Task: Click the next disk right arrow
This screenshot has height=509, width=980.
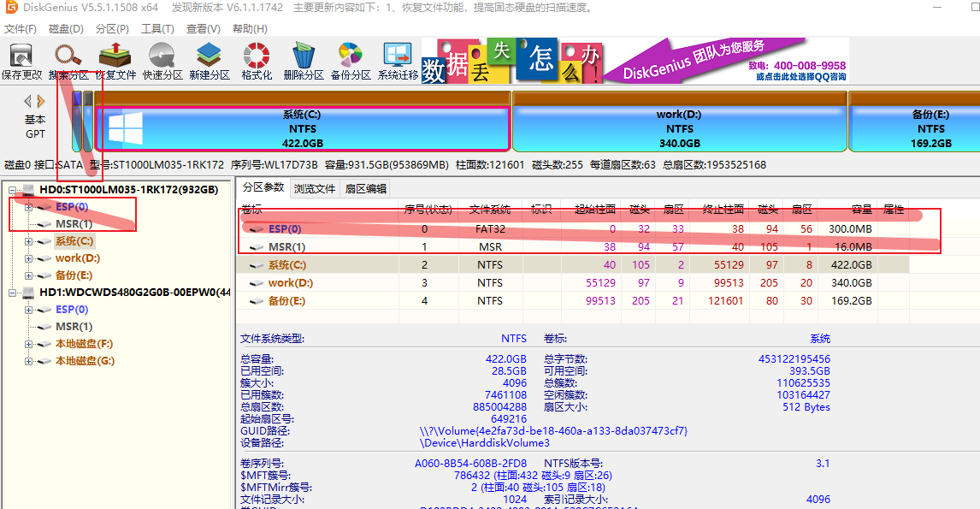Action: [x=41, y=101]
